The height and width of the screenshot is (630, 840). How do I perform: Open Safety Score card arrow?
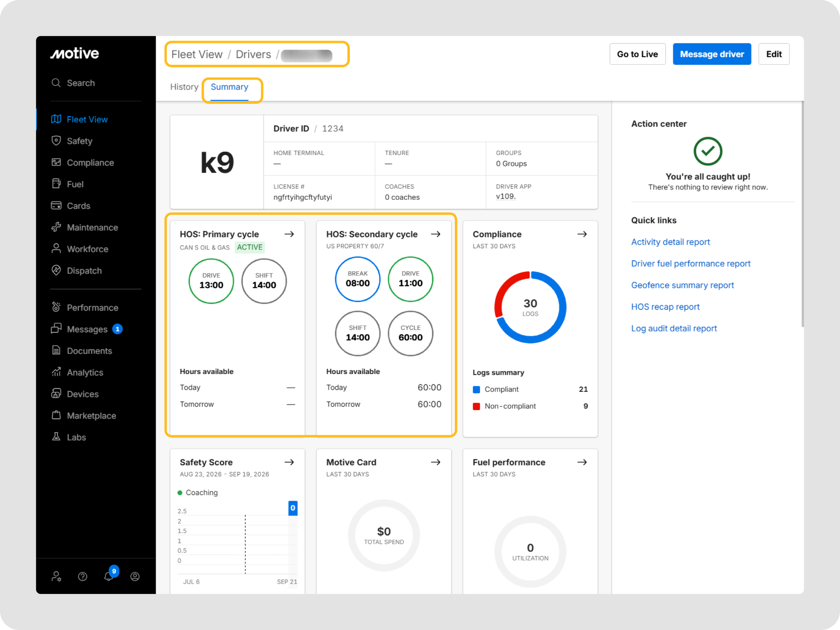[x=290, y=462]
